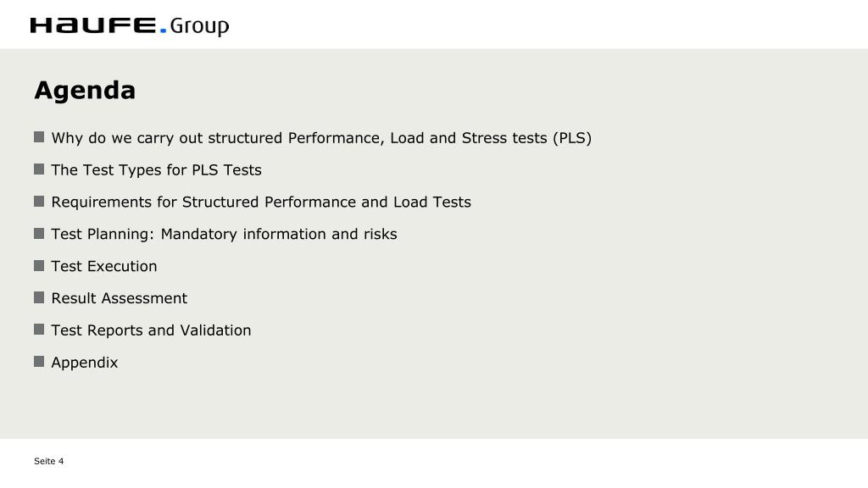Go to Test Planning: Mandatory information and risks
Viewport: 868px width, 488px height.
(224, 234)
